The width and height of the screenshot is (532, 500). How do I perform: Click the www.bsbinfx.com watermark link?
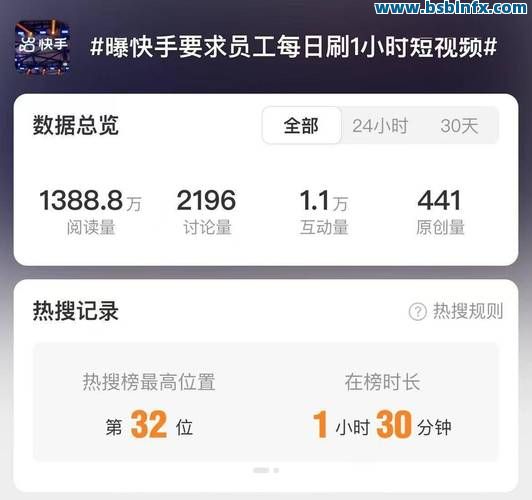pos(451,8)
